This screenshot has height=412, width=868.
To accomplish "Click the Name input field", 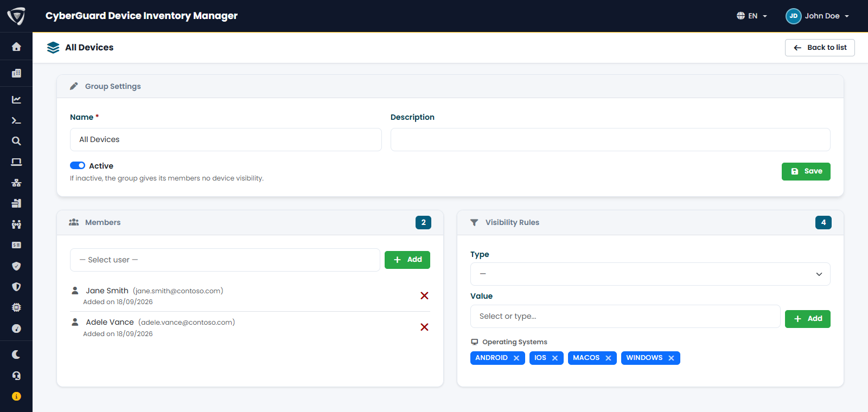I will tap(226, 139).
